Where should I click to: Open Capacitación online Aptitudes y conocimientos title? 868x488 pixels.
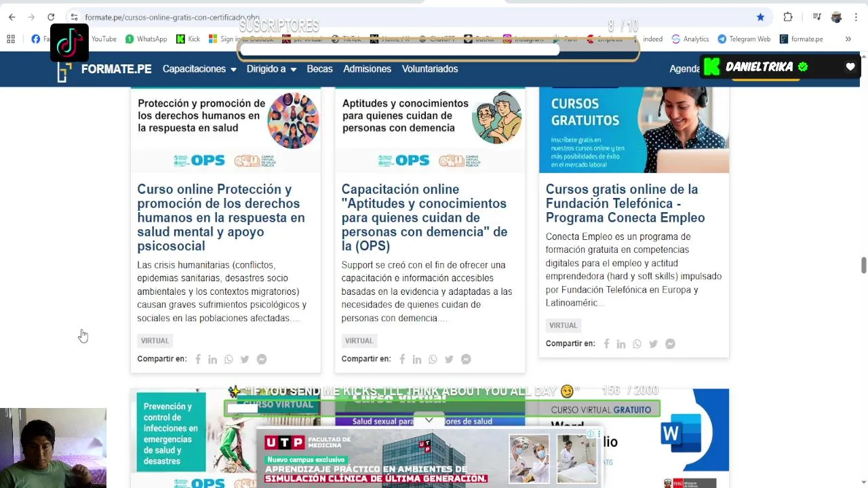click(425, 218)
